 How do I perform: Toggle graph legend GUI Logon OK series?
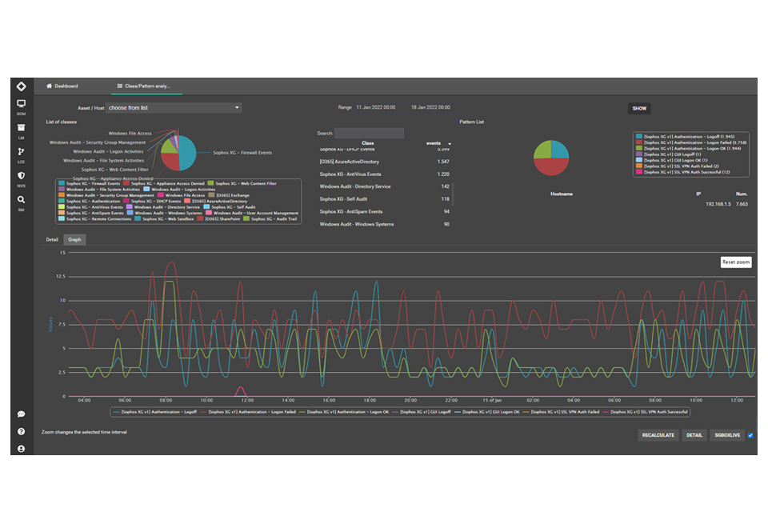[487, 412]
